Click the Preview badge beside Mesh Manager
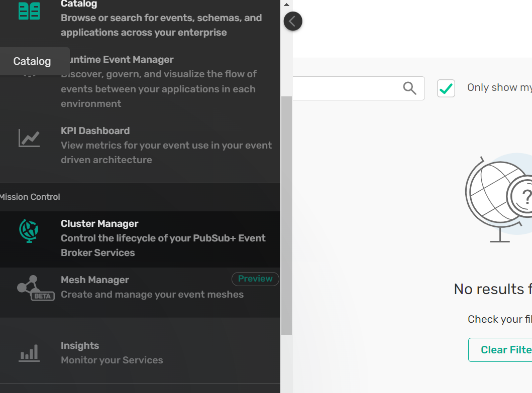Image resolution: width=532 pixels, height=393 pixels. [255, 279]
